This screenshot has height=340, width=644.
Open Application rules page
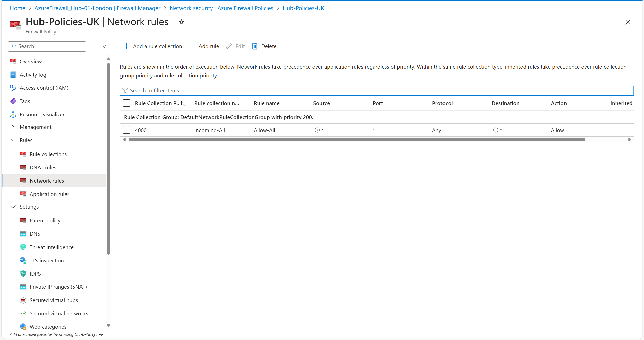(50, 194)
